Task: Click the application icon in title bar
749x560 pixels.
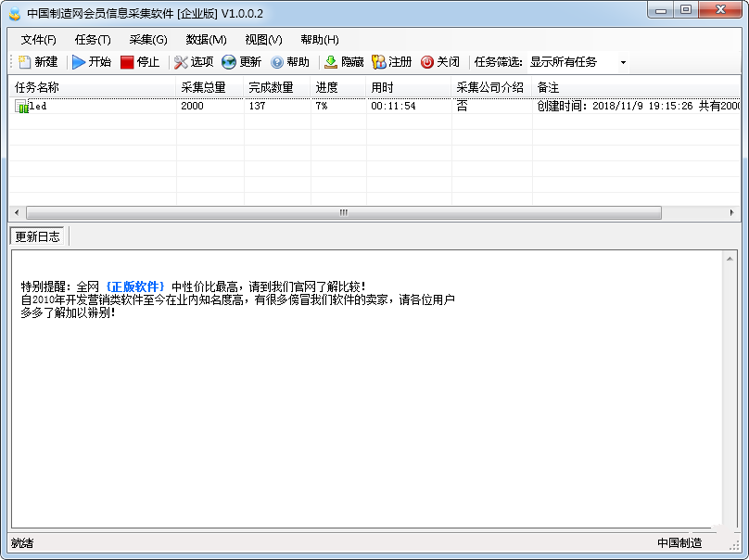Action: 15,13
